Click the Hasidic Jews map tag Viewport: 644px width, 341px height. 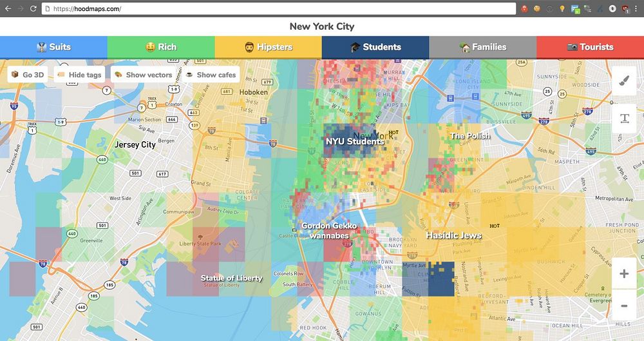click(454, 236)
